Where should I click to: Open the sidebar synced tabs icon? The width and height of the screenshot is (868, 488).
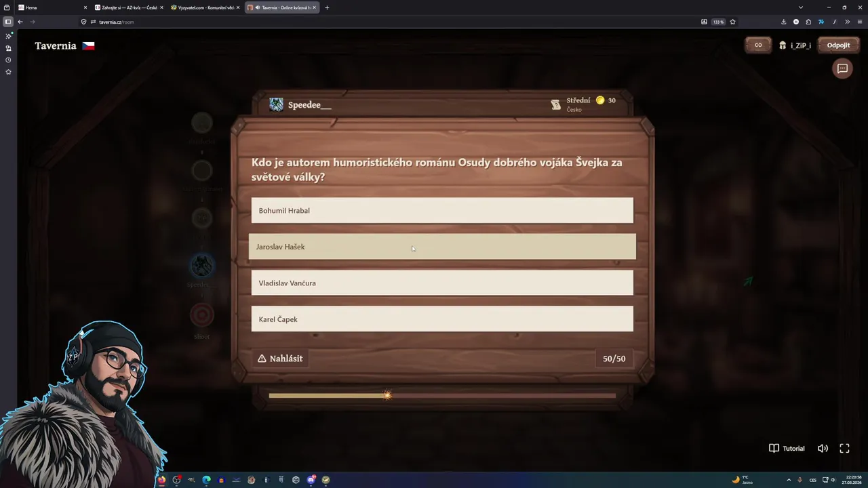(x=8, y=48)
